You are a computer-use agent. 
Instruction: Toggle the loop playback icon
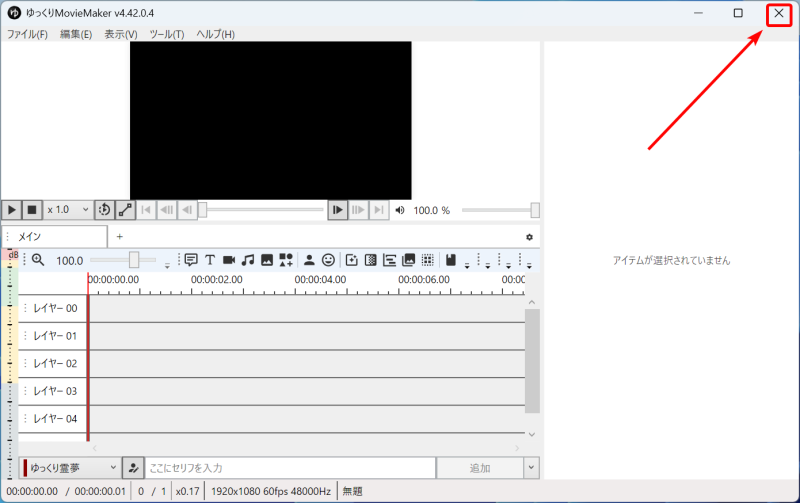tap(104, 210)
